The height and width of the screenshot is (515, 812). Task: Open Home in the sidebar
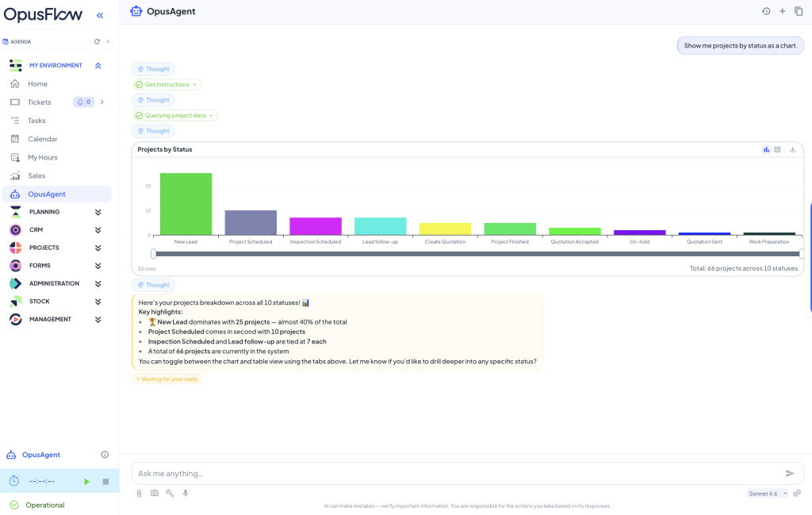click(x=37, y=84)
